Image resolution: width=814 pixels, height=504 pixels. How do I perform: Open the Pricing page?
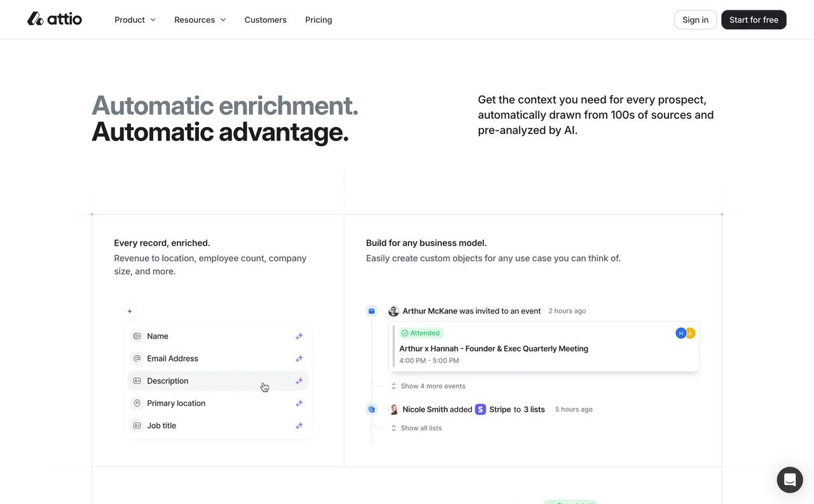click(x=318, y=20)
